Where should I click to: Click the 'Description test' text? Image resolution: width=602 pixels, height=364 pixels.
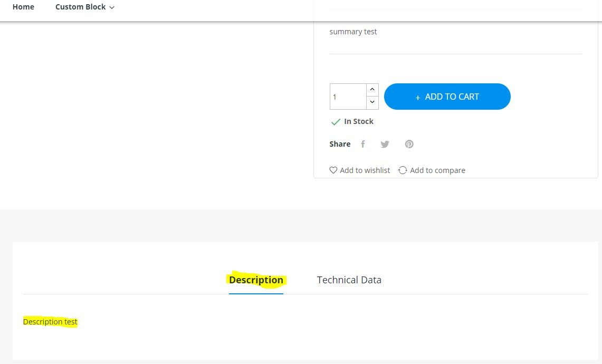(x=50, y=322)
